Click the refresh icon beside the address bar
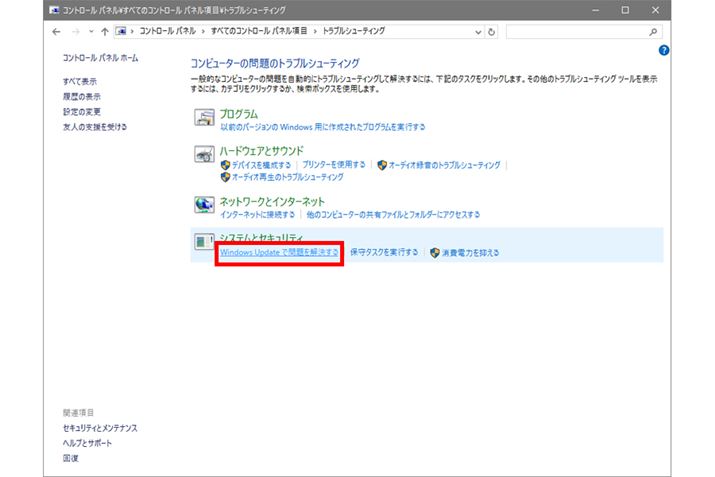The height and width of the screenshot is (477, 715). coord(492,31)
